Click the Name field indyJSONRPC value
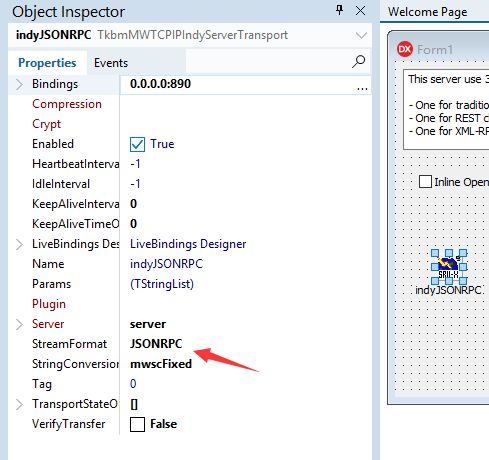Viewport: 489px width, 460px height. [x=166, y=264]
